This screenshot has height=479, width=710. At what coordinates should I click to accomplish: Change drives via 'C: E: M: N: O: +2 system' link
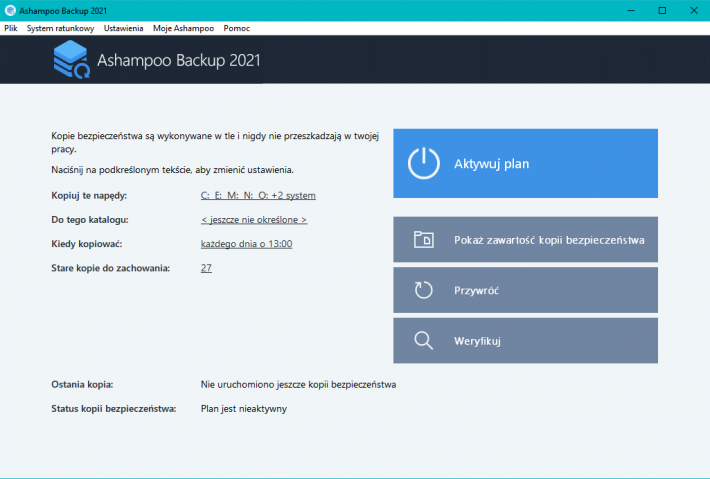[258, 196]
